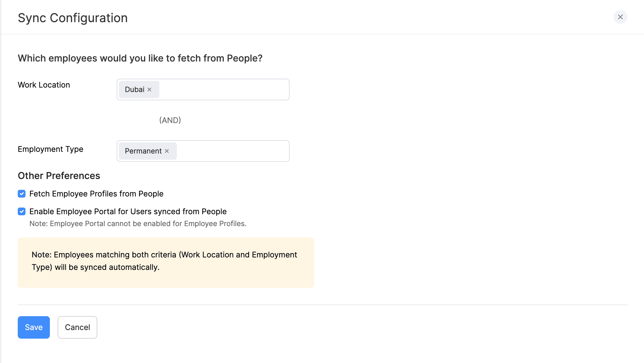Click the Employment Type label
Screen dimensions: 644x363
click(x=50, y=149)
